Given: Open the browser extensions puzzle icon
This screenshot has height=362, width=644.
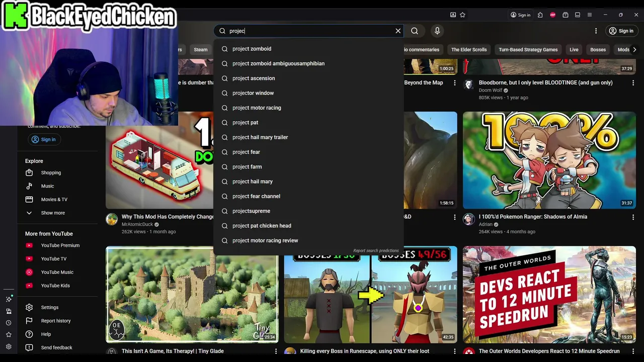Looking at the screenshot, I should (x=540, y=15).
